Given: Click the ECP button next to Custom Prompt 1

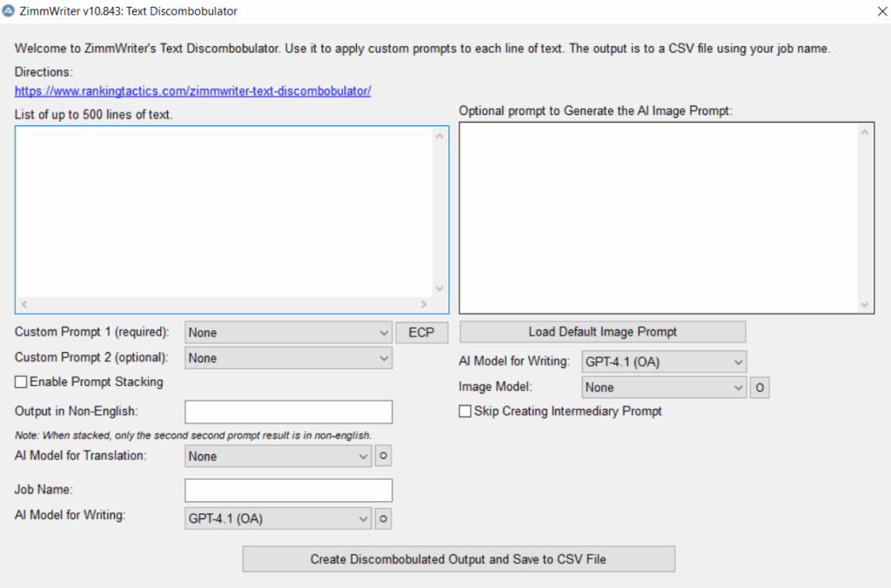Looking at the screenshot, I should tap(422, 332).
